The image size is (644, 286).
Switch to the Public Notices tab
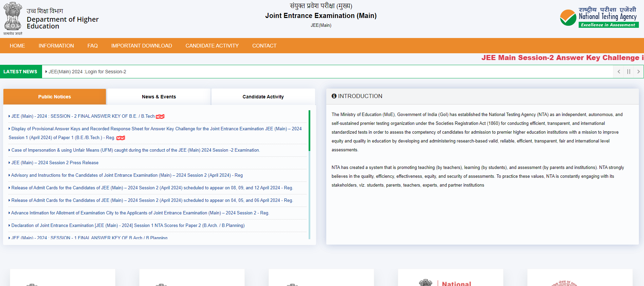point(55,97)
